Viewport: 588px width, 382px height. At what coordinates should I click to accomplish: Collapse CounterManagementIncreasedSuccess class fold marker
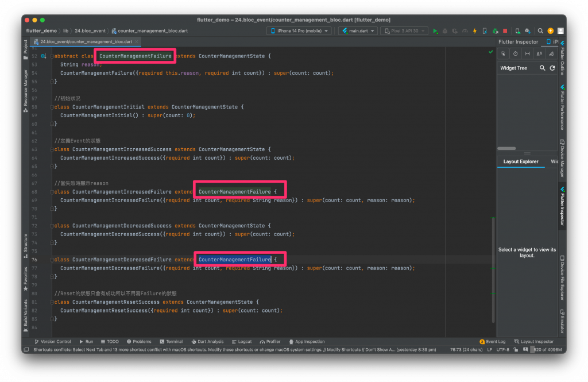[x=52, y=150]
